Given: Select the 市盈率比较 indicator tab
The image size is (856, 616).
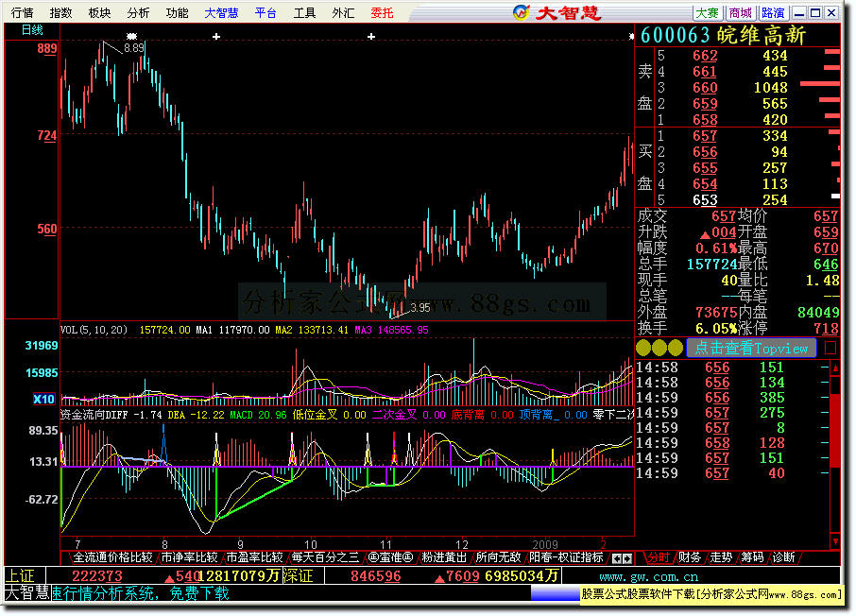Looking at the screenshot, I should 254,557.
